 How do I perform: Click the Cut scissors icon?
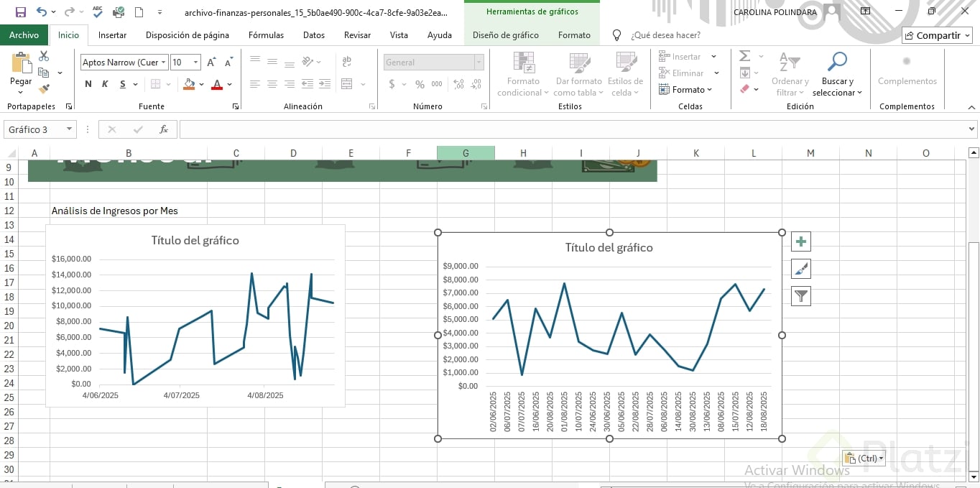(44, 56)
